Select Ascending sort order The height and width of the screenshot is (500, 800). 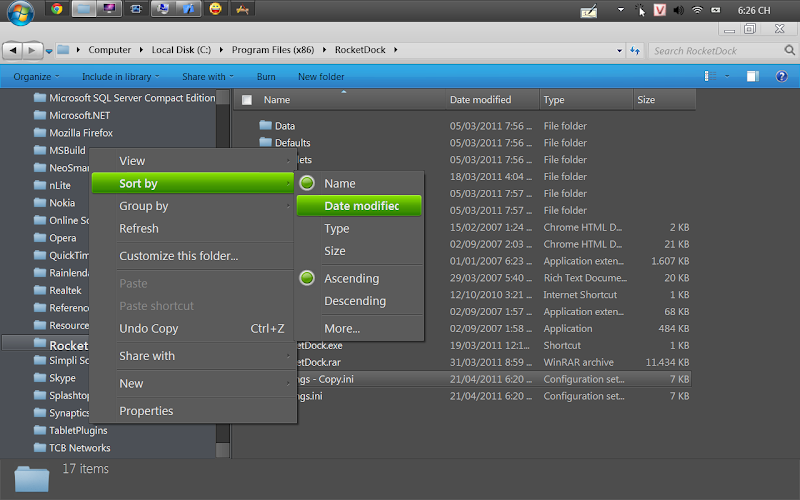(359, 279)
